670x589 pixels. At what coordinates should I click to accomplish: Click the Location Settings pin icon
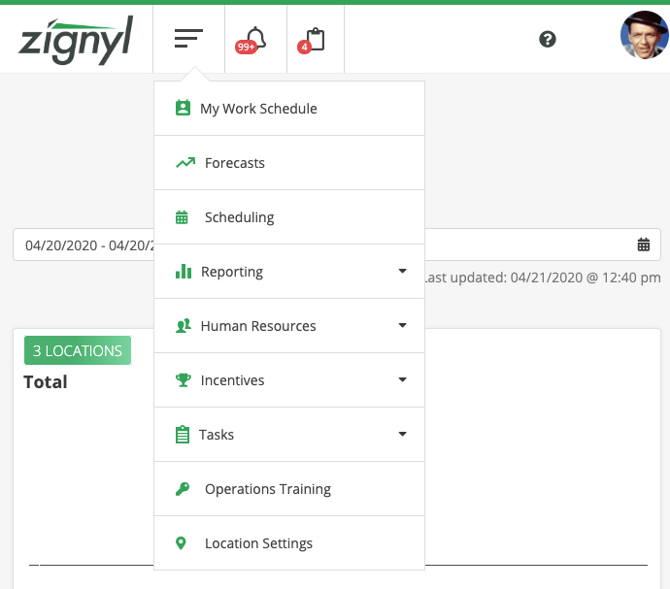[181, 543]
